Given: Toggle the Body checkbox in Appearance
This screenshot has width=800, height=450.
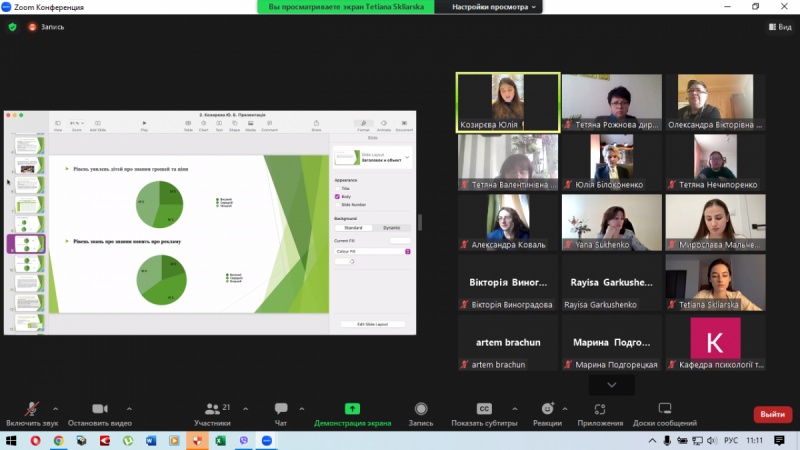Looking at the screenshot, I should click(338, 197).
